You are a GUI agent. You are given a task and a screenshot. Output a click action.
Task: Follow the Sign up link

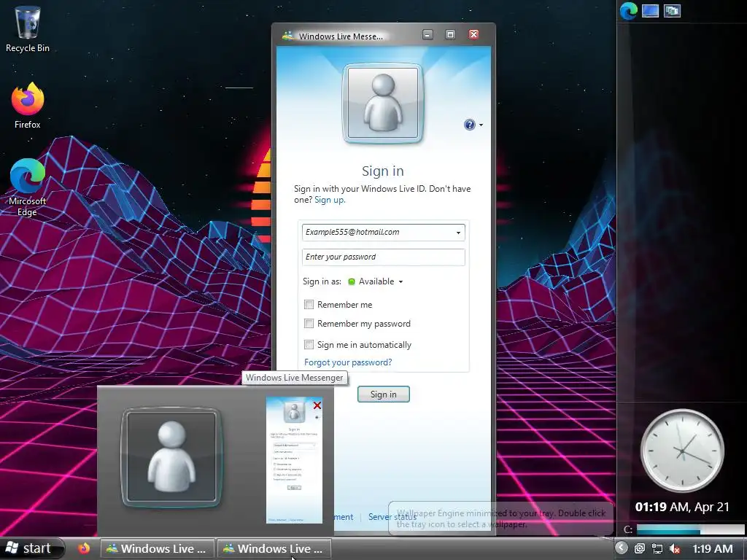tap(330, 200)
